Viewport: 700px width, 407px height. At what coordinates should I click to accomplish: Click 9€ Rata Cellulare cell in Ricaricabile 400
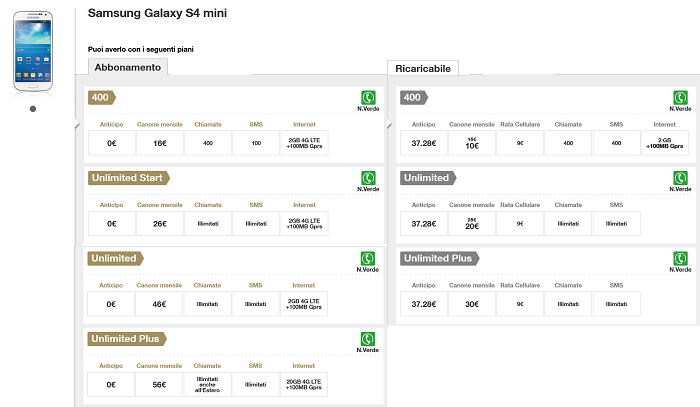520,143
